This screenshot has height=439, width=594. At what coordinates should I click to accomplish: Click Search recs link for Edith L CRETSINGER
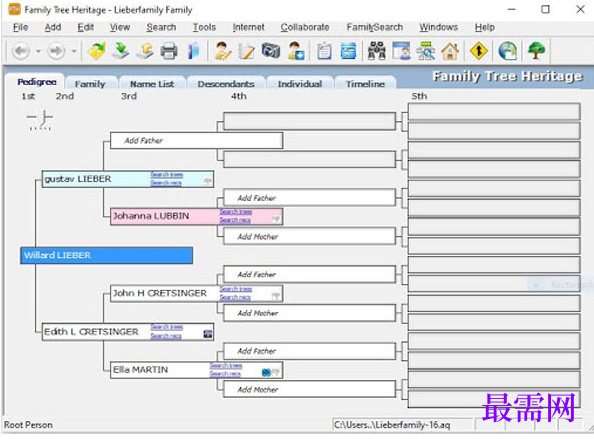pyautogui.click(x=166, y=336)
